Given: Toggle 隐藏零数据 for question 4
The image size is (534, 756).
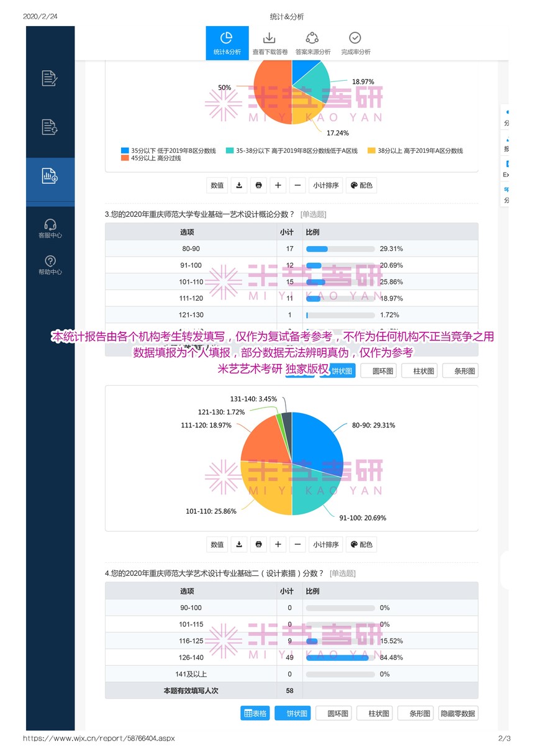Looking at the screenshot, I should pos(458,714).
